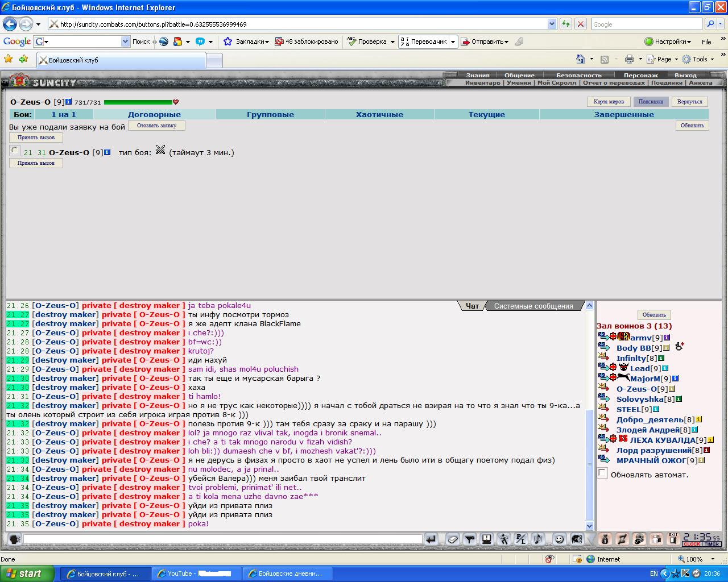Viewport: 728px width, 582px height.
Task: Click the info icon next to O-Zeus-O header
Action: pos(68,102)
